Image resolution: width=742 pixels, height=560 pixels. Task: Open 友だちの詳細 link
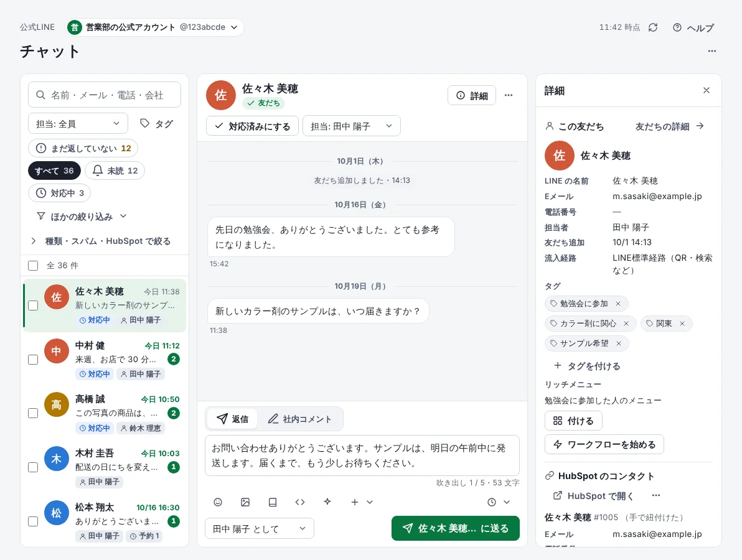pos(669,126)
